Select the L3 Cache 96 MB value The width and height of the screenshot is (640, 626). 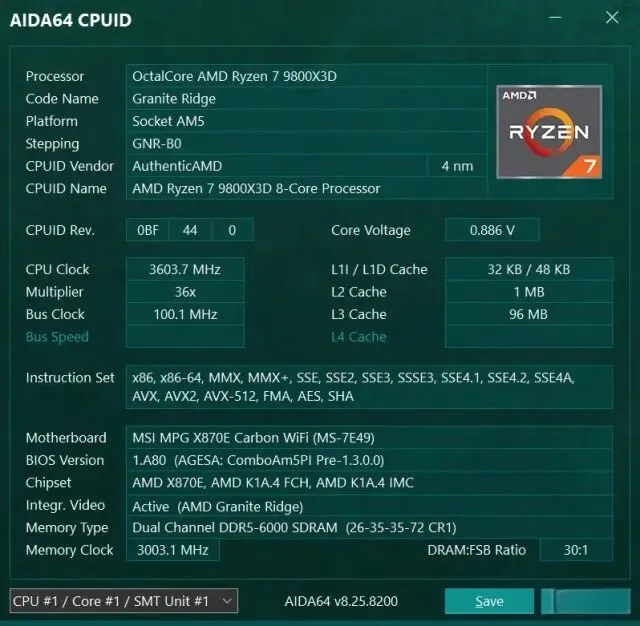click(x=529, y=314)
